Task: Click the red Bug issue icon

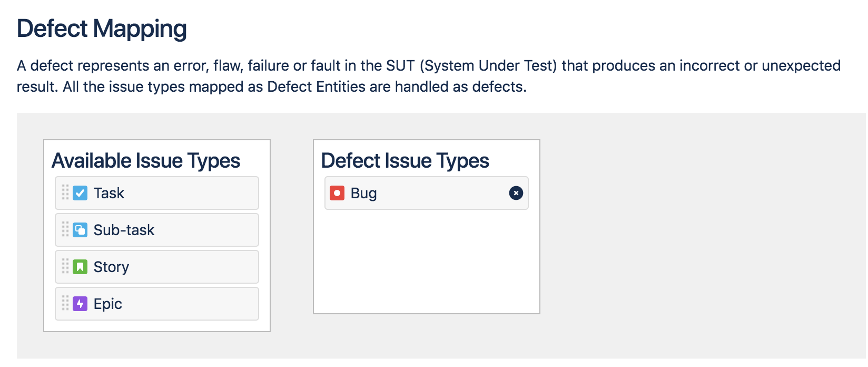Action: click(x=337, y=193)
